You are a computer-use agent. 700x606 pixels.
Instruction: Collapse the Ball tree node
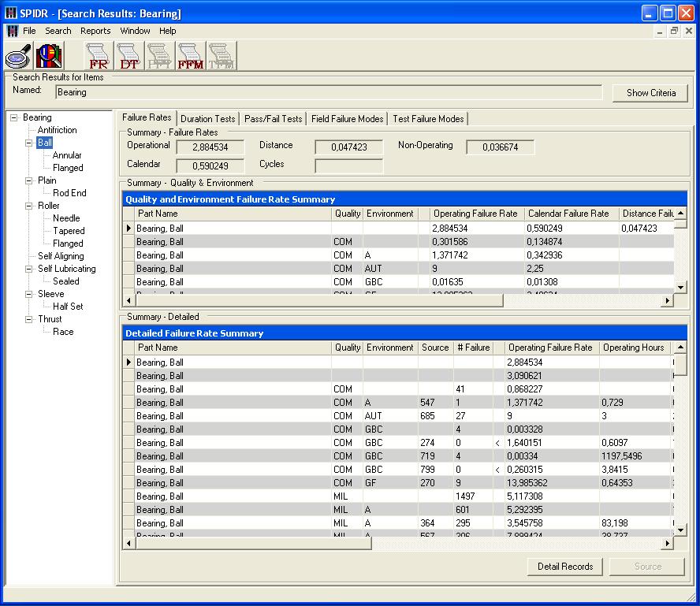[x=28, y=143]
